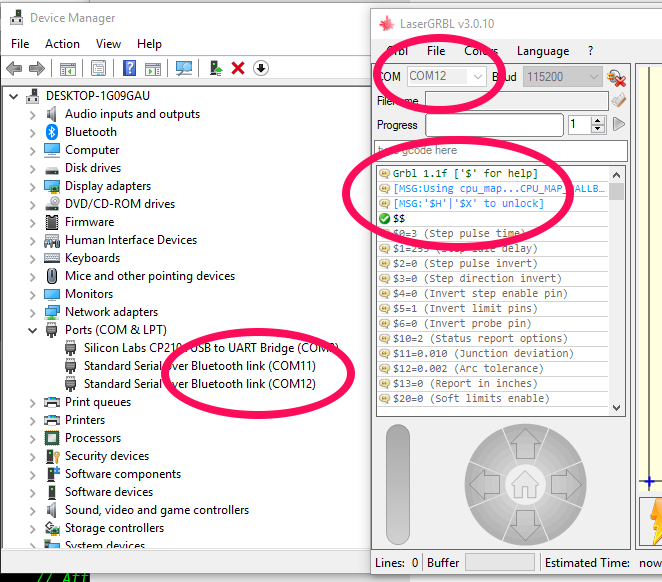Click the gcode command input field
This screenshot has height=582, width=662.
pyautogui.click(x=500, y=150)
